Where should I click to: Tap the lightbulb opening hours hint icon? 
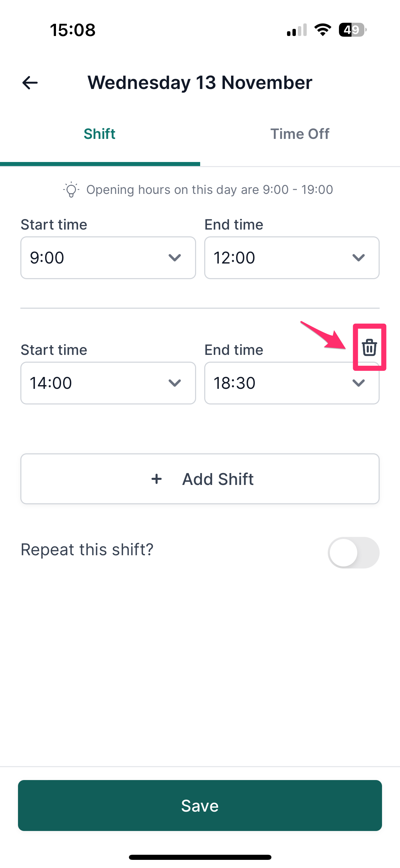tap(71, 190)
